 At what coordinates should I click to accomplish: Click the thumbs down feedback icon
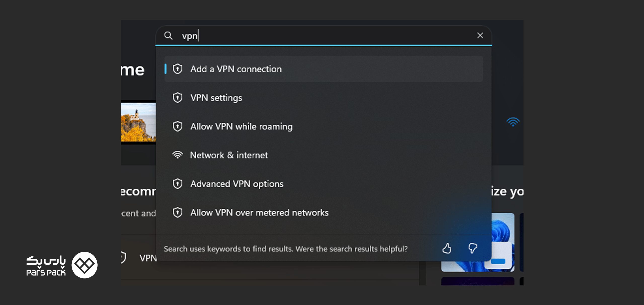coord(472,248)
